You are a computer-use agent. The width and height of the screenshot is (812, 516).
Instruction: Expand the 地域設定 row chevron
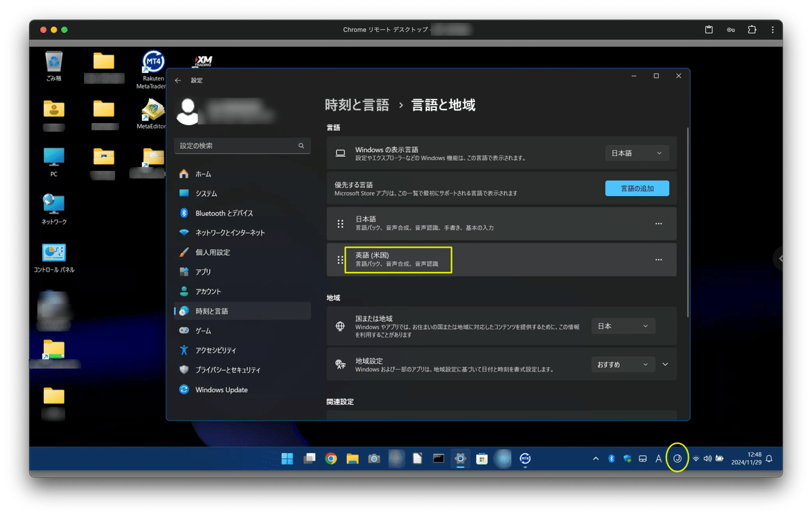tap(665, 365)
